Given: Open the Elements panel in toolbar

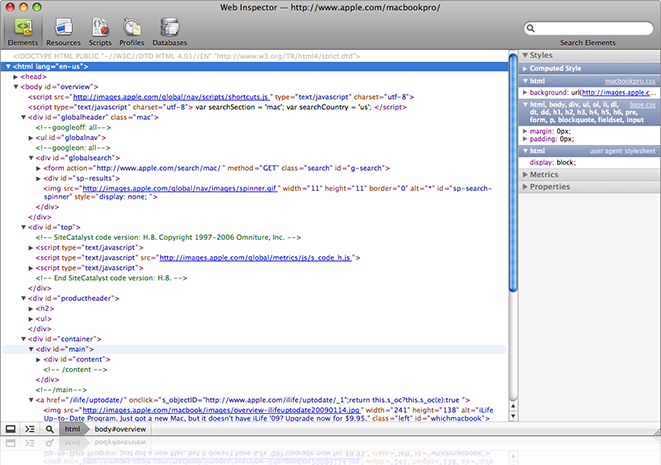Looking at the screenshot, I should click(x=23, y=32).
